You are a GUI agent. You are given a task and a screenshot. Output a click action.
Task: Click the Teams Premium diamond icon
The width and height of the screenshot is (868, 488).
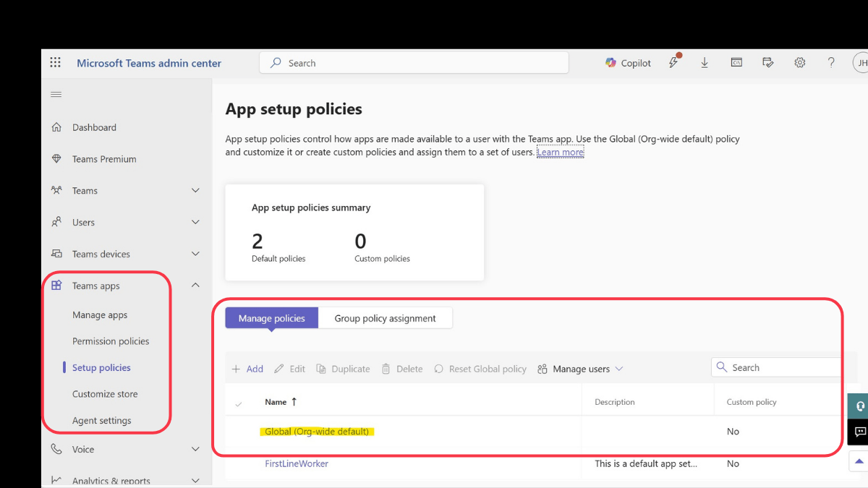(56, 159)
